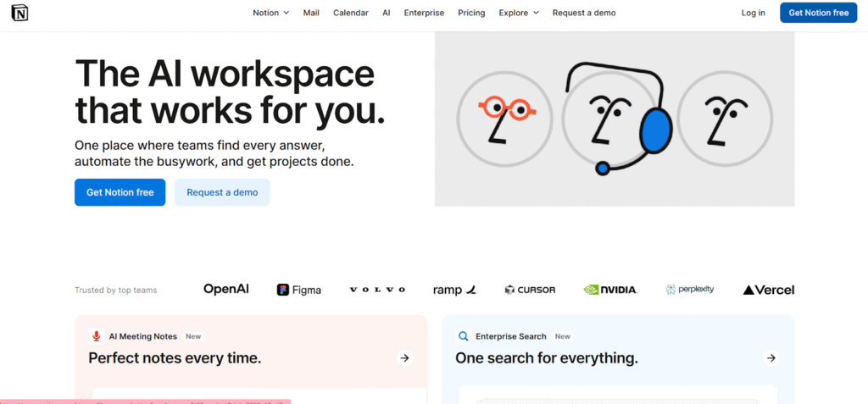
Task: Click header Get Notion free button
Action: (819, 13)
